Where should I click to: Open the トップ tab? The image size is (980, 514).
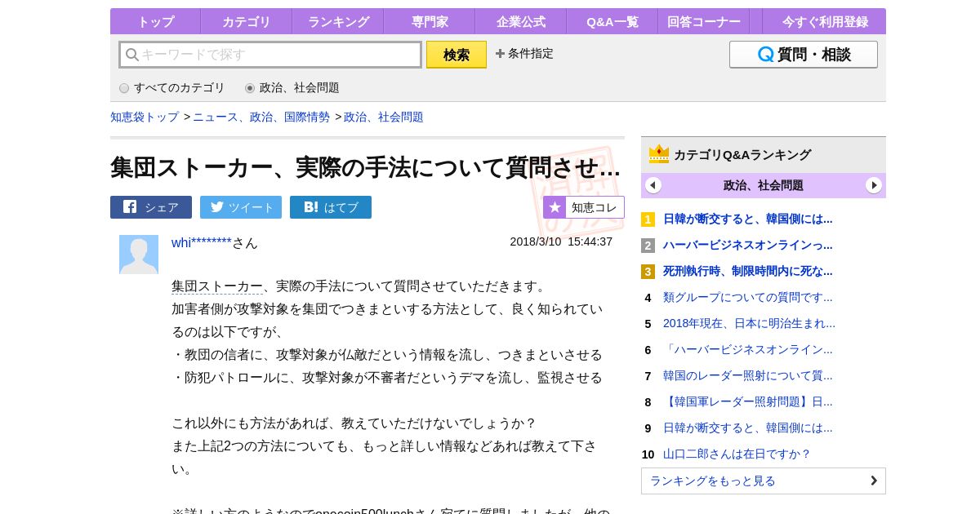(x=155, y=21)
